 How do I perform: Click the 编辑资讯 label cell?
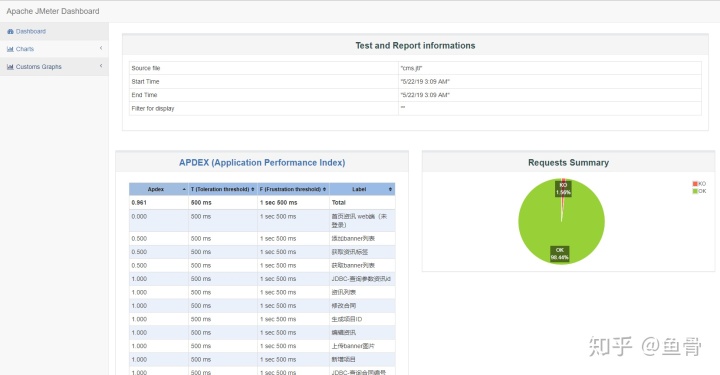pyautogui.click(x=362, y=332)
